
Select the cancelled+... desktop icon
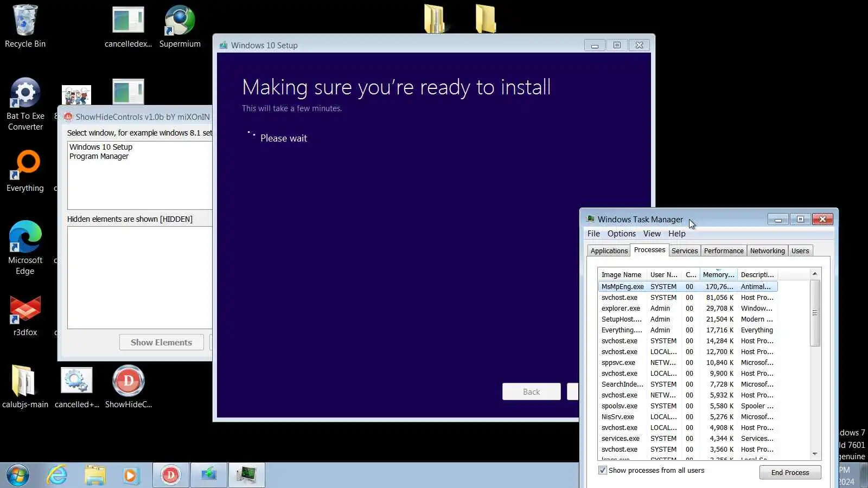[x=76, y=387]
